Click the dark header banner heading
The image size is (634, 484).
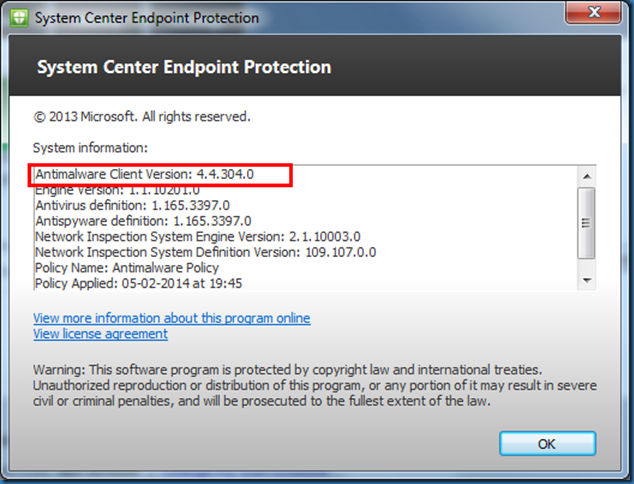point(183,68)
